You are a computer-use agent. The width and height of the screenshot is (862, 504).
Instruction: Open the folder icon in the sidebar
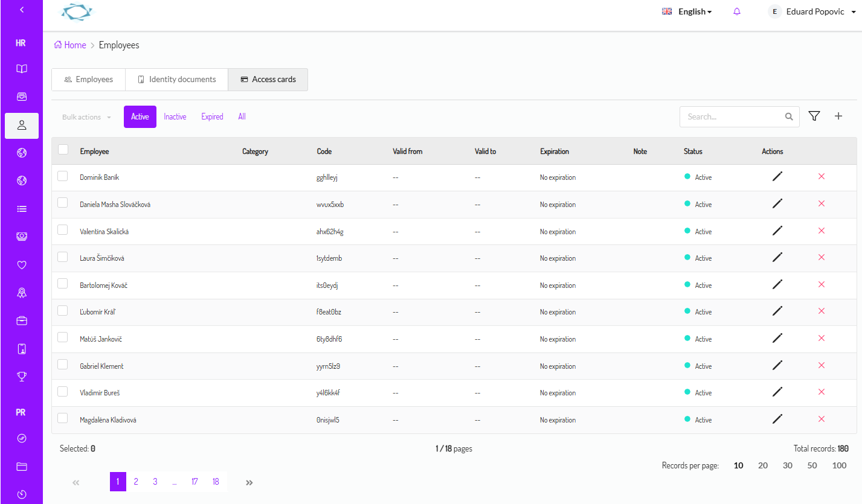(x=22, y=466)
